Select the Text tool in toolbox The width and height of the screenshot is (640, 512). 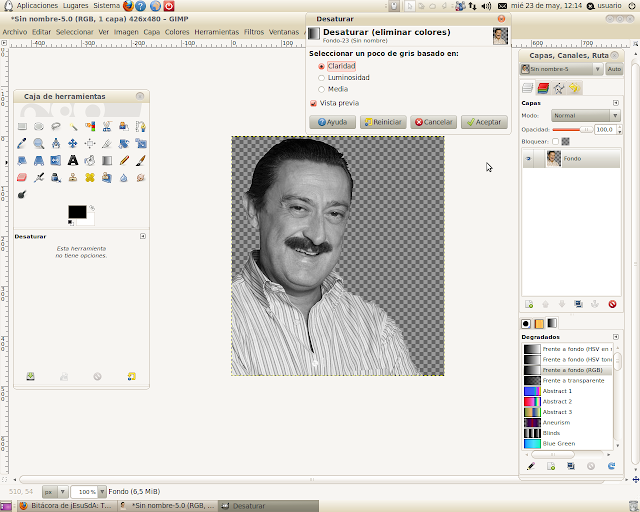click(73, 160)
